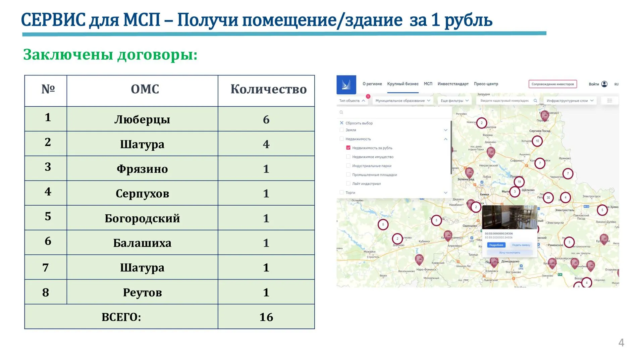This screenshot has width=644, height=362.
Task: Click the blue bird portal logo
Action: (x=346, y=85)
